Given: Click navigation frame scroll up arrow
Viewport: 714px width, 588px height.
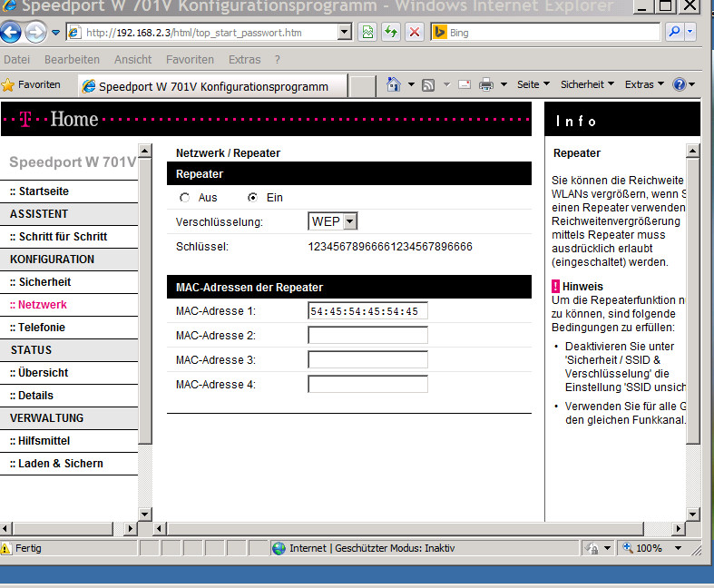Looking at the screenshot, I should pos(145,151).
